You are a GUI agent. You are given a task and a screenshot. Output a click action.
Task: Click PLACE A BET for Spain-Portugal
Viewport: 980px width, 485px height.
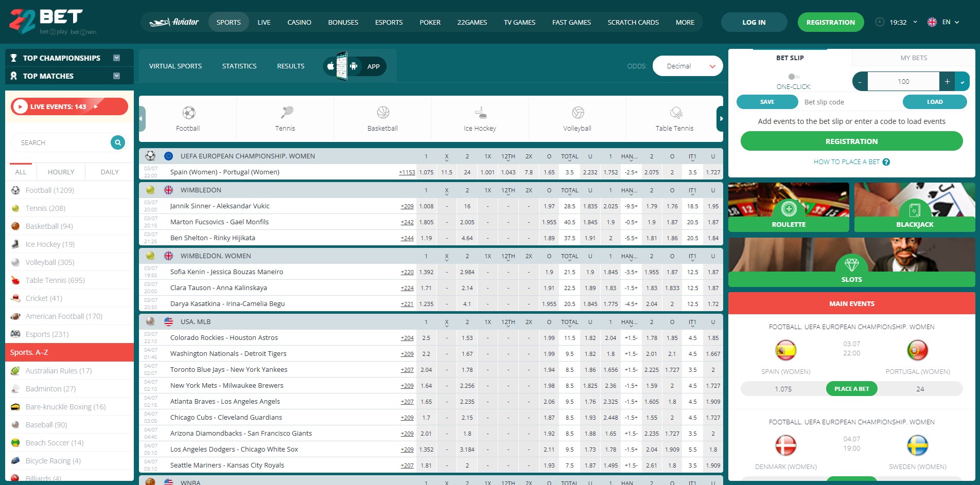pos(852,389)
